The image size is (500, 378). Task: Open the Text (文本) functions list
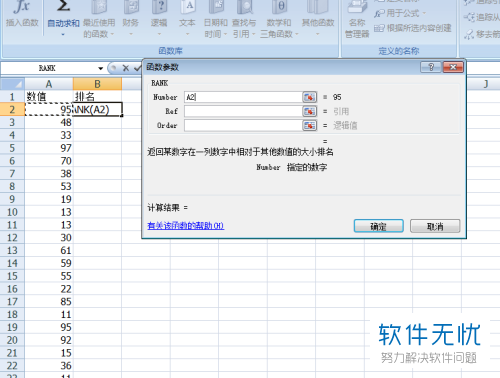pyautogui.click(x=187, y=18)
